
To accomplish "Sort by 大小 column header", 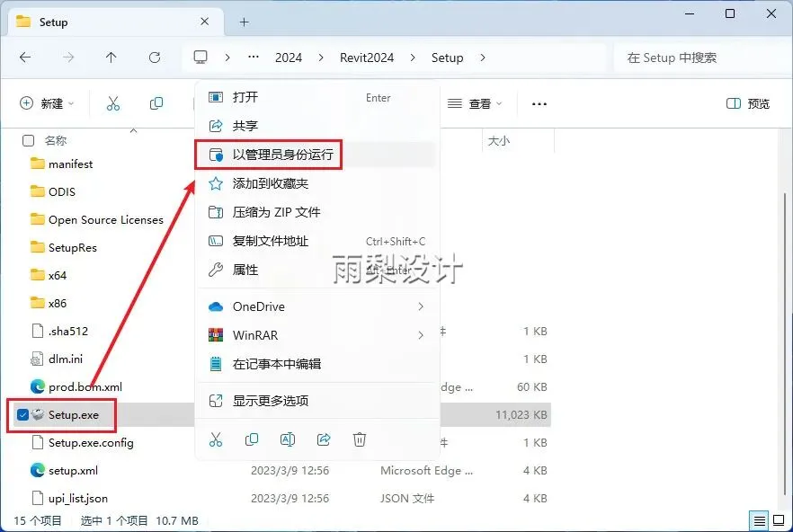I will tap(498, 140).
